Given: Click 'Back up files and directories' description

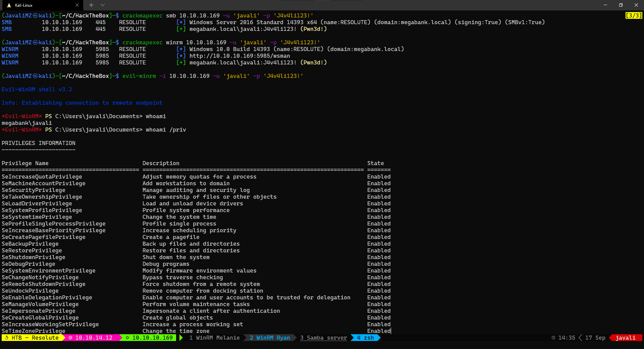Looking at the screenshot, I should point(191,244).
